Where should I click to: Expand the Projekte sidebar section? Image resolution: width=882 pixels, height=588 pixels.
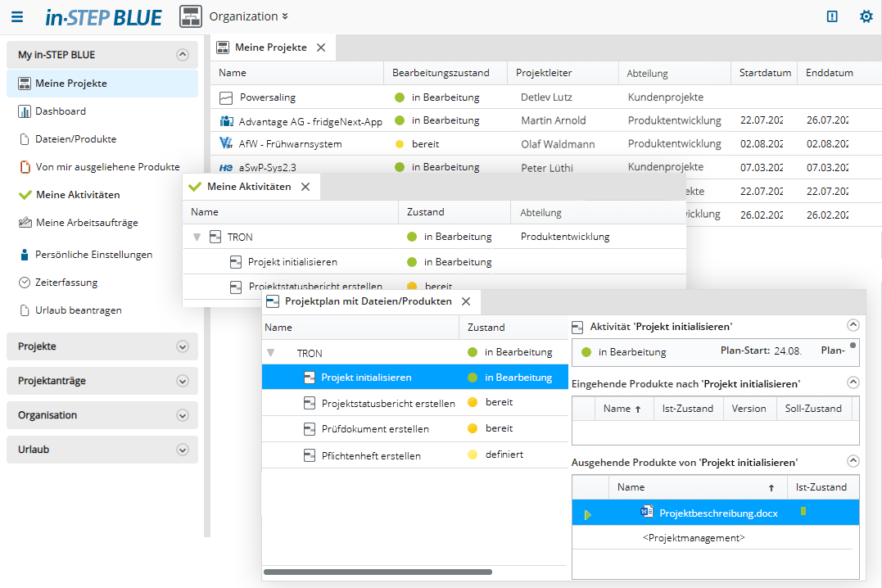(x=182, y=346)
